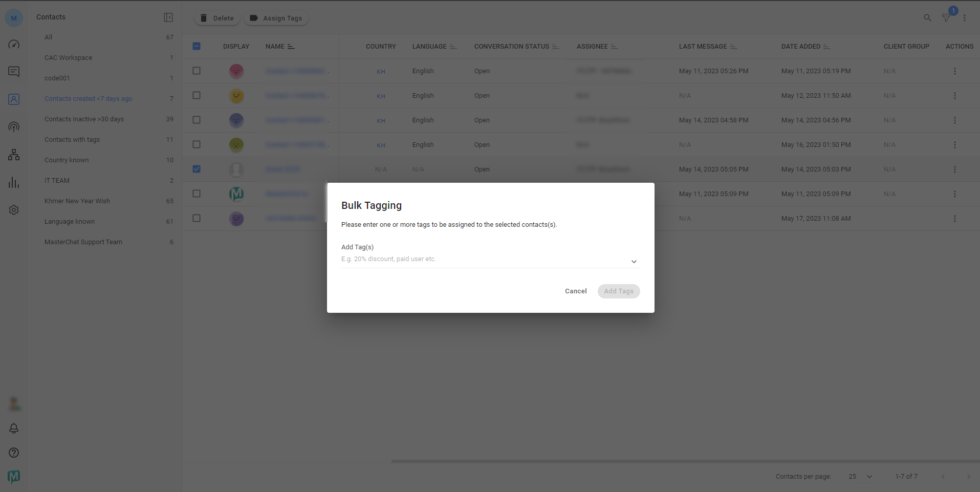Click Cancel in Bulk Tagging dialog
This screenshot has width=980, height=492.
[x=576, y=291]
